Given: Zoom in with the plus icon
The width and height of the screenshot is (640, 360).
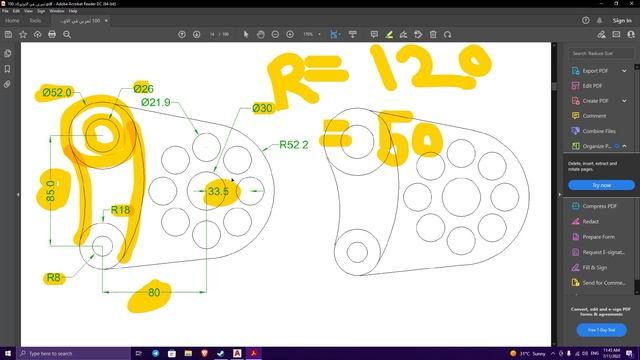Looking at the screenshot, I should click(x=290, y=35).
